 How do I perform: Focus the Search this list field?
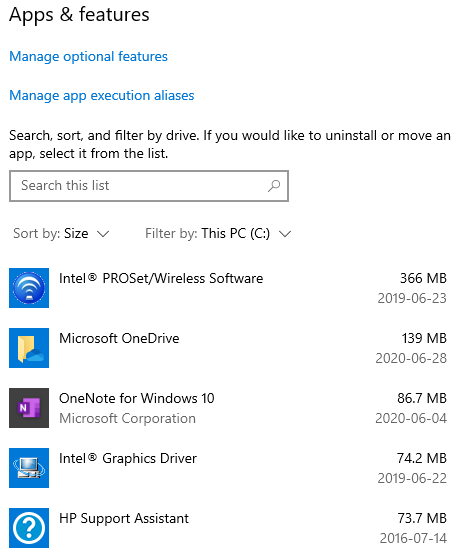click(149, 186)
